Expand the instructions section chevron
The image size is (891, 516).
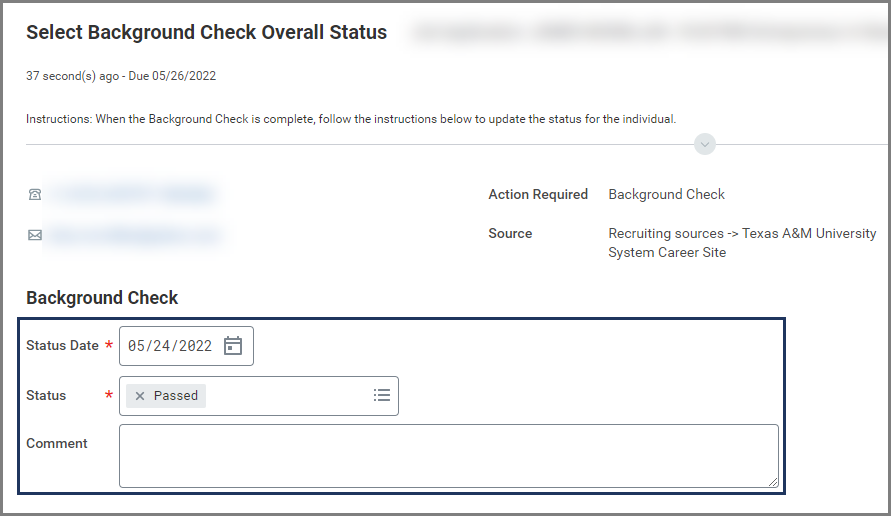(x=705, y=145)
